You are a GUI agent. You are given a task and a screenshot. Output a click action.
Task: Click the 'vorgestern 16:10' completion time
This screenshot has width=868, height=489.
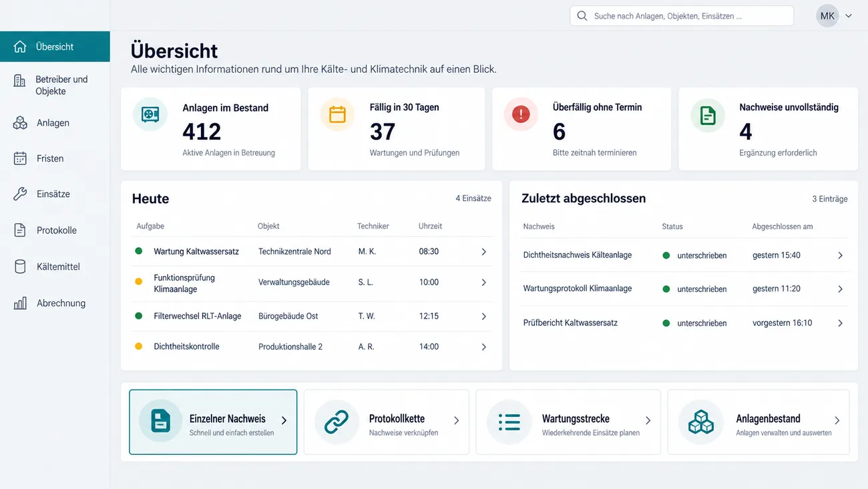click(783, 323)
